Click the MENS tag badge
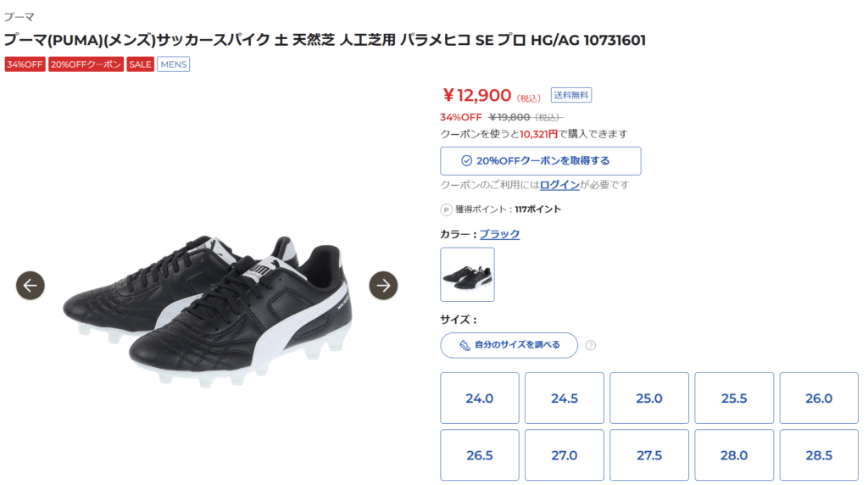The height and width of the screenshot is (485, 868). tap(173, 64)
